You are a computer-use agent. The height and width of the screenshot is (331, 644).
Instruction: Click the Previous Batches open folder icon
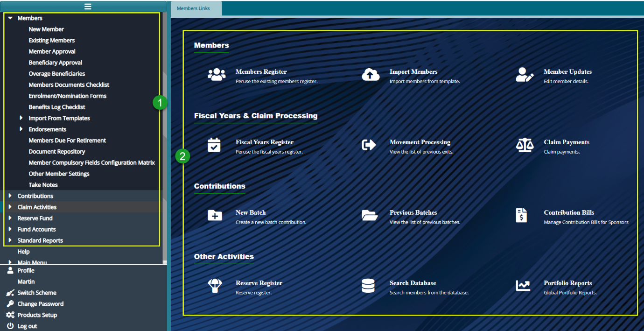tap(370, 215)
